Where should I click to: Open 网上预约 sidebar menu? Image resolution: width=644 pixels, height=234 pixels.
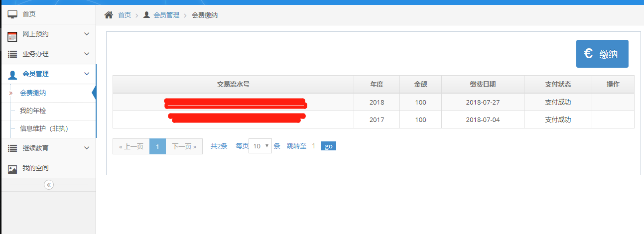[48, 34]
